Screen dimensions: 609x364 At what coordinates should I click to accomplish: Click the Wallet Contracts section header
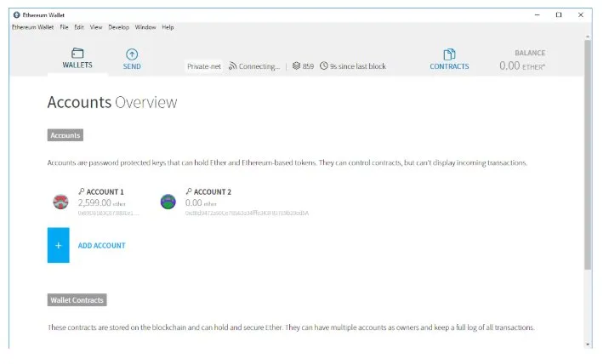click(77, 300)
